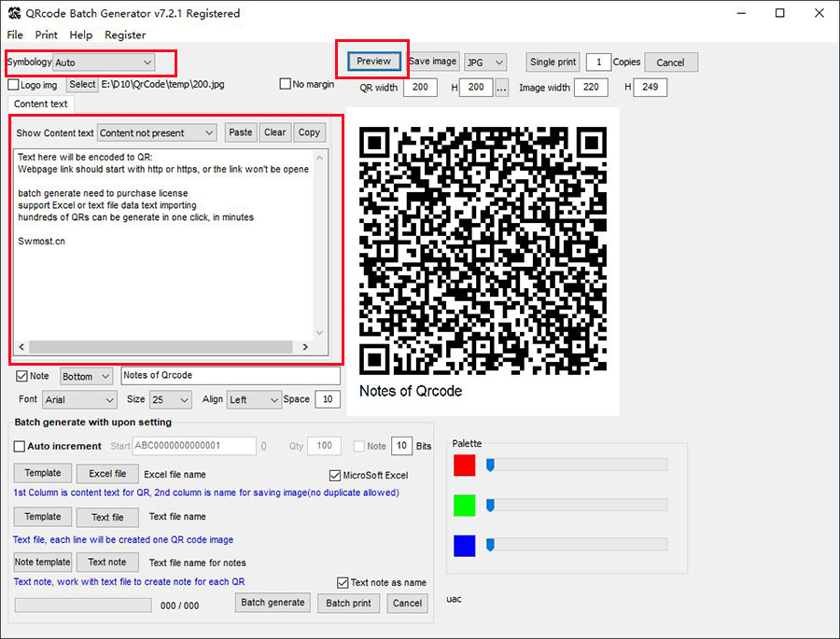
Task: Toggle the MicroSoft Excel checkbox
Action: point(335,475)
